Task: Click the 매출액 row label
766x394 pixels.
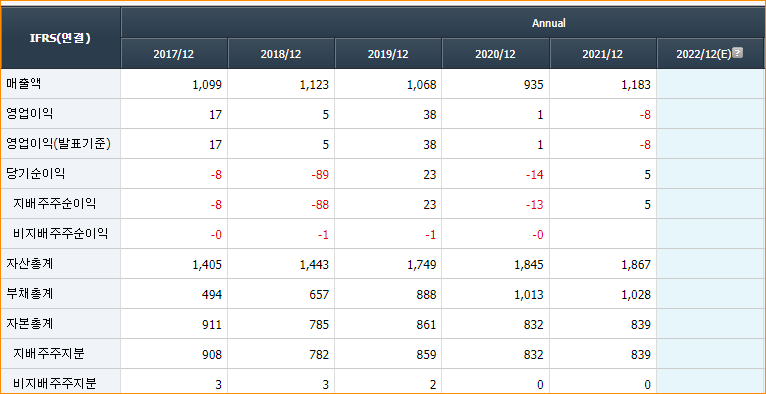Action: pyautogui.click(x=24, y=84)
